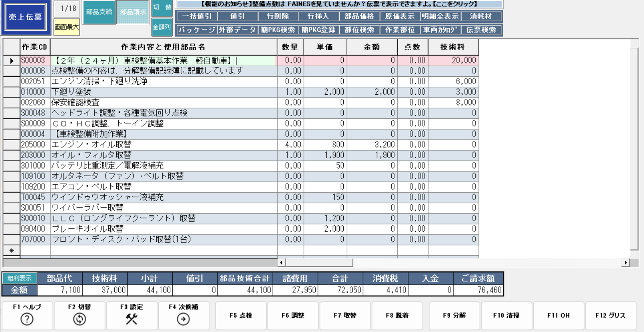Click the new row asterisk marker
Image resolution: width=644 pixels, height=332 pixels.
tap(12, 251)
